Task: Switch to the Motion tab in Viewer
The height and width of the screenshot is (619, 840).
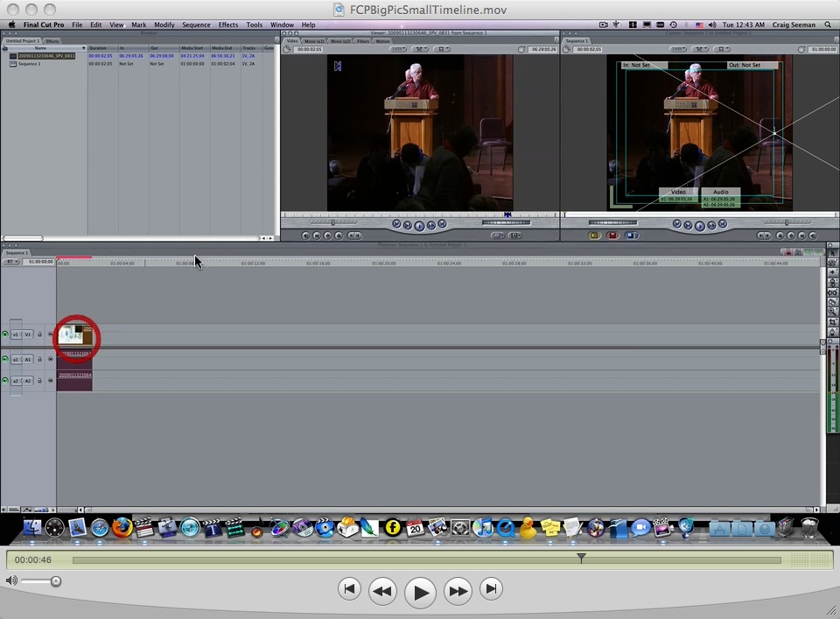Action: coord(382,41)
